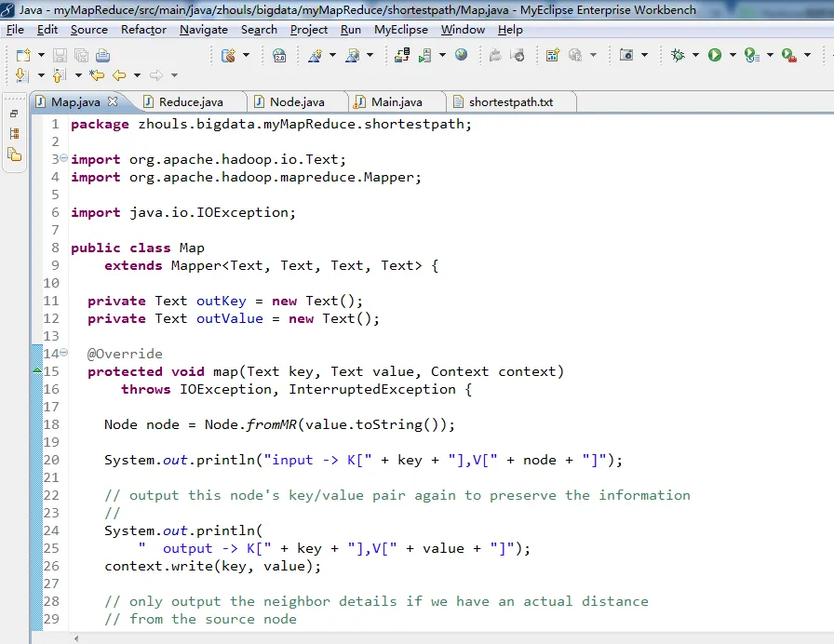
Task: Switch to the Node.java tab
Action: pyautogui.click(x=297, y=102)
